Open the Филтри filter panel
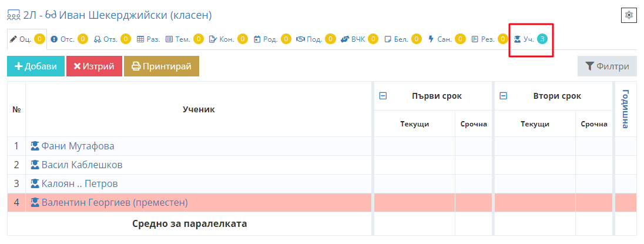The width and height of the screenshot is (644, 244). point(607,66)
